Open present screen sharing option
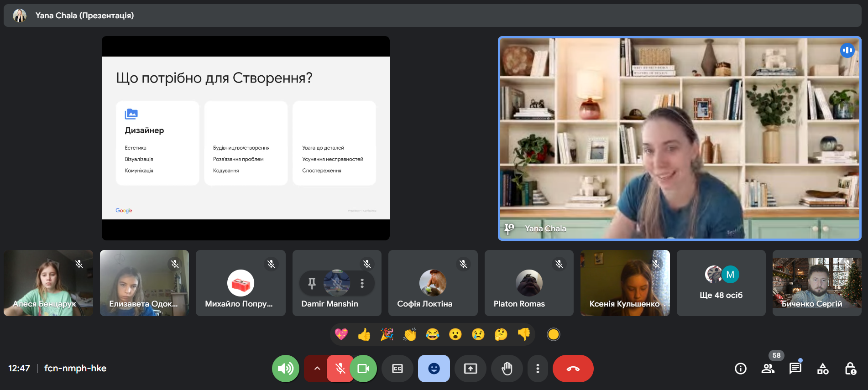Viewport: 868px width, 390px height. pyautogui.click(x=470, y=369)
